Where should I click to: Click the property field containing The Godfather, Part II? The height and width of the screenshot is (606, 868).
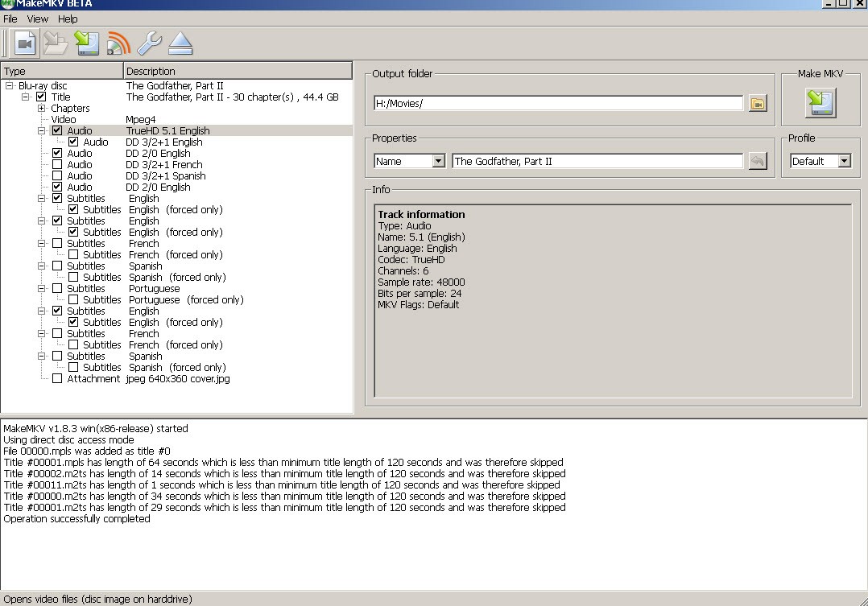597,161
